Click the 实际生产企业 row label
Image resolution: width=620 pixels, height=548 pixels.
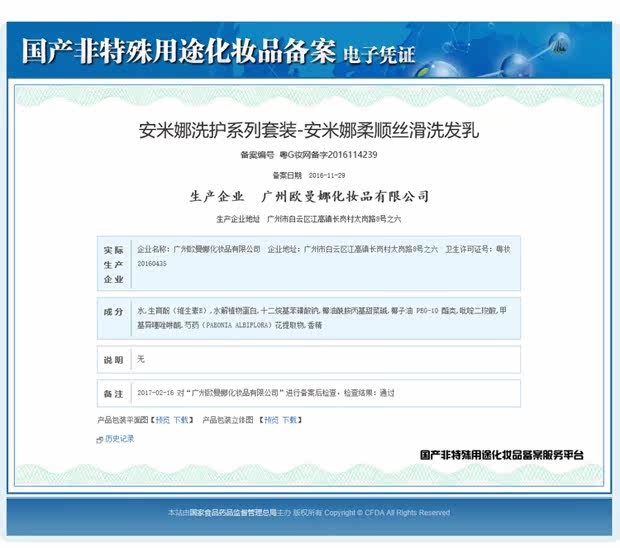pos(113,265)
